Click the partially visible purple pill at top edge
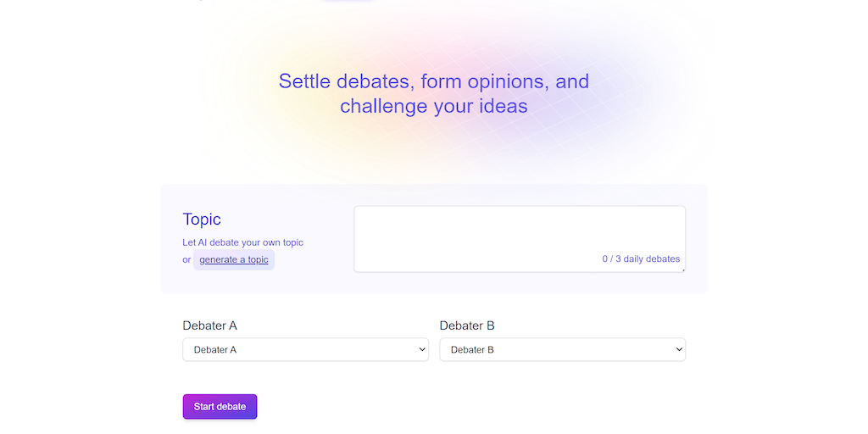This screenshot has width=868, height=434. 348,1
